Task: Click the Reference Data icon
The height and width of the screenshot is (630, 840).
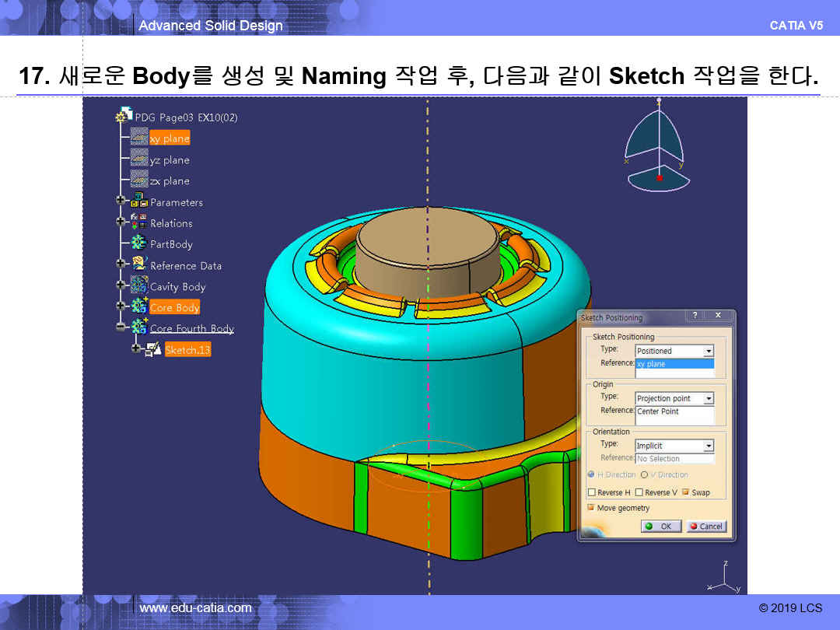Action: (x=139, y=264)
